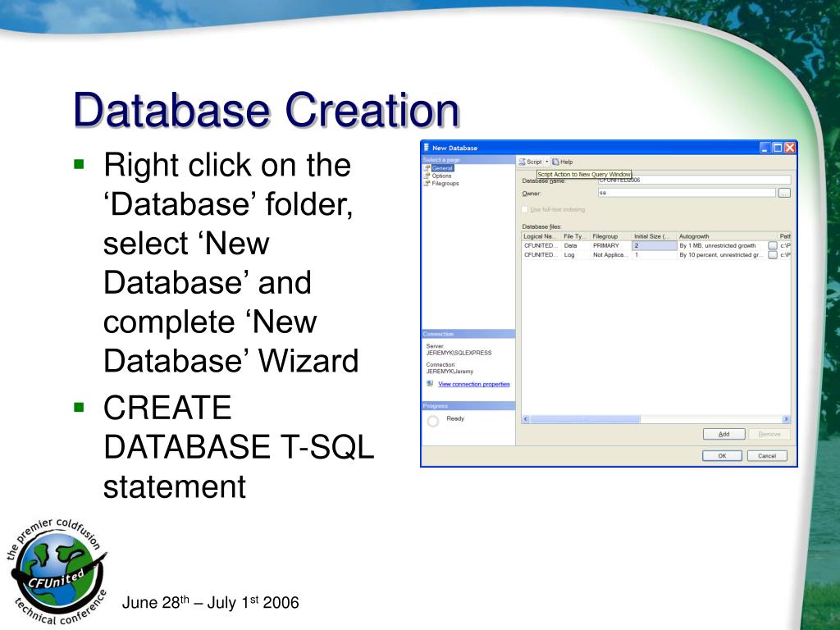This screenshot has height=630, width=840.
Task: Click 'By 10 percent, unrestricted' autogrowth cell
Action: click(722, 255)
